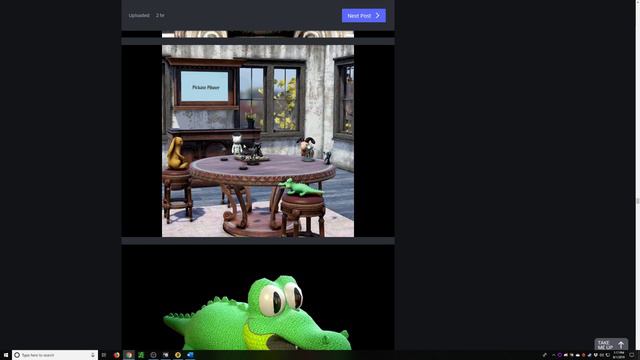Open the taskbar clock and date

pos(619,355)
